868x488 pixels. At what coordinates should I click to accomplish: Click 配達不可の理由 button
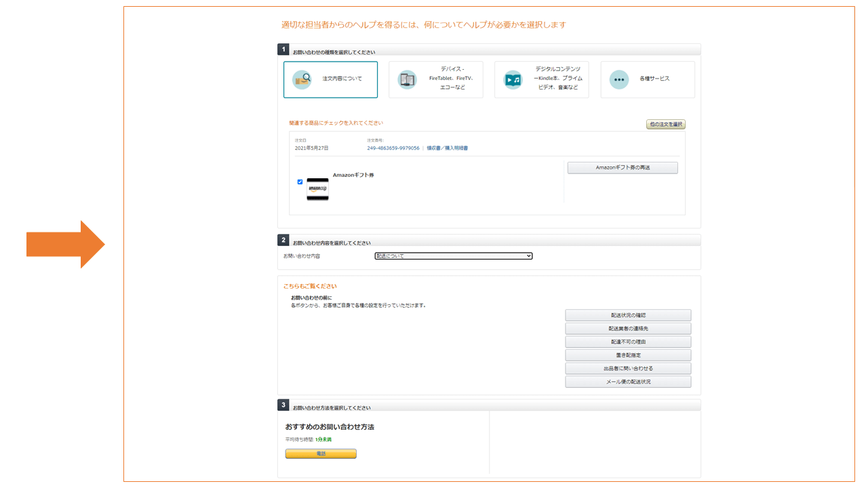628,342
